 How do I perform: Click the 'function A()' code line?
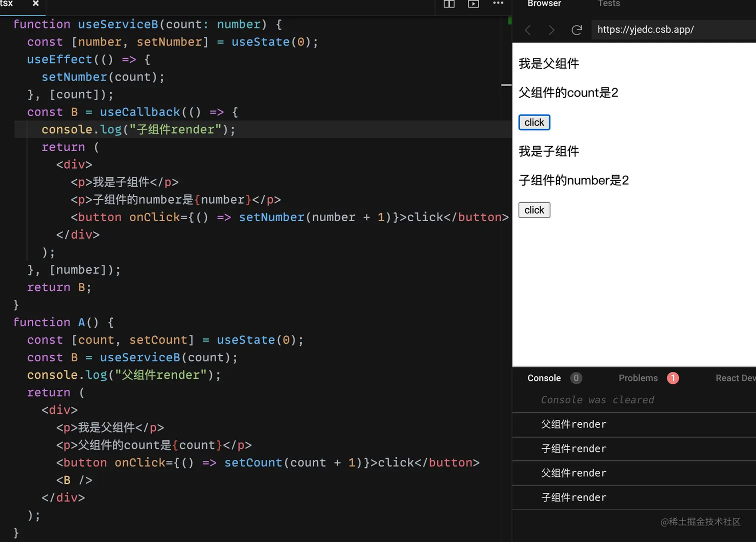pyautogui.click(x=63, y=322)
